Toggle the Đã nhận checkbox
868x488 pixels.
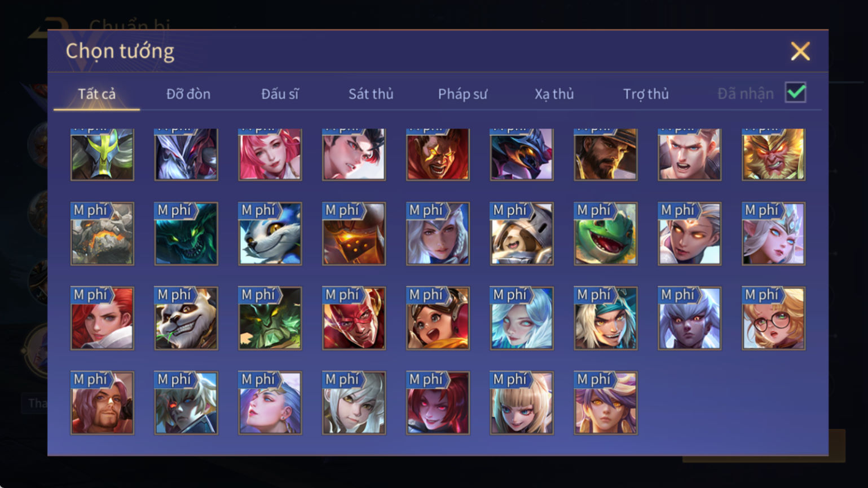[795, 93]
